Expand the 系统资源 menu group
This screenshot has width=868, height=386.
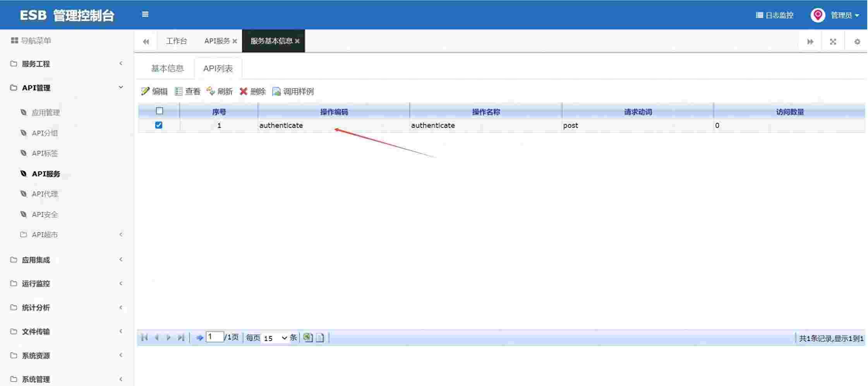pos(67,355)
